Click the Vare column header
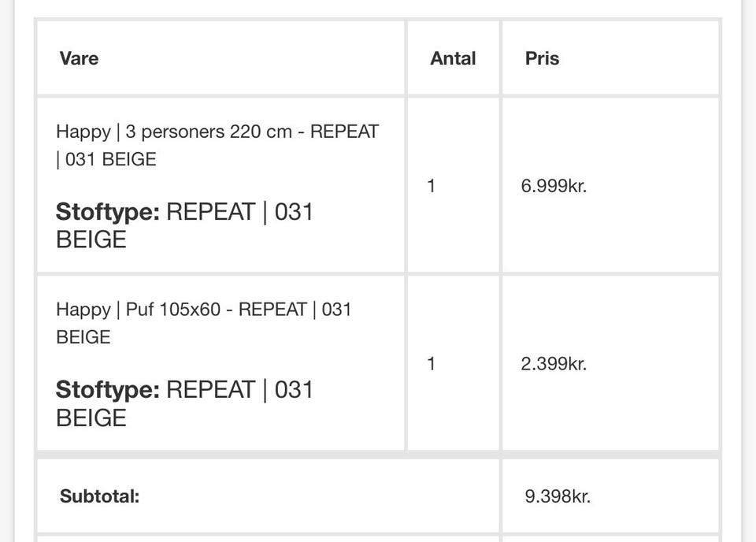The width and height of the screenshot is (756, 542). (79, 58)
